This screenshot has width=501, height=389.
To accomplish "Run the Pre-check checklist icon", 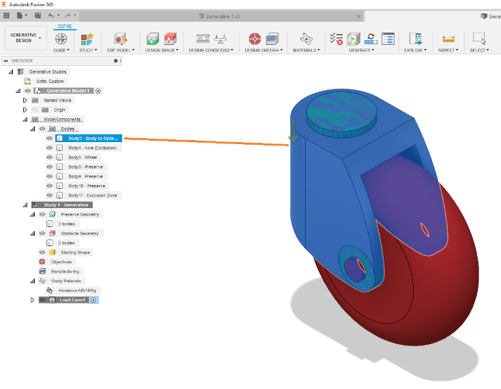I will pos(336,39).
